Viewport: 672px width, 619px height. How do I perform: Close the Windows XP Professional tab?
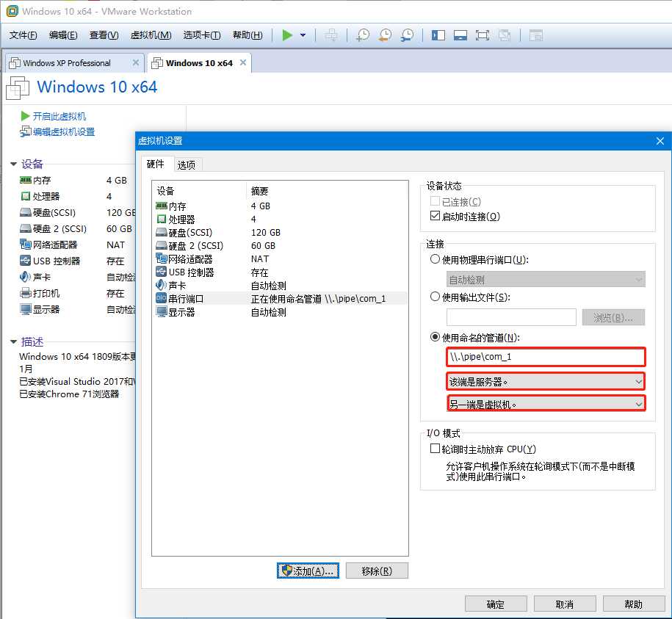[136, 62]
